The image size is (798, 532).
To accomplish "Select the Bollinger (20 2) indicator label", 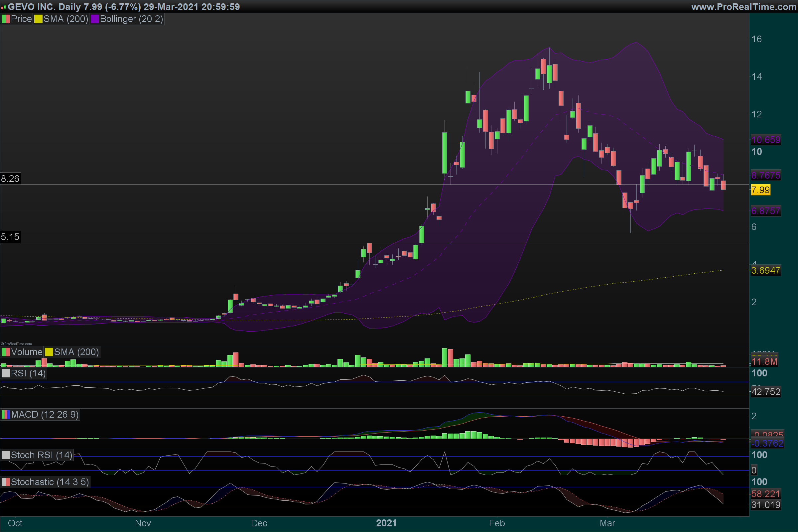I will pyautogui.click(x=131, y=19).
